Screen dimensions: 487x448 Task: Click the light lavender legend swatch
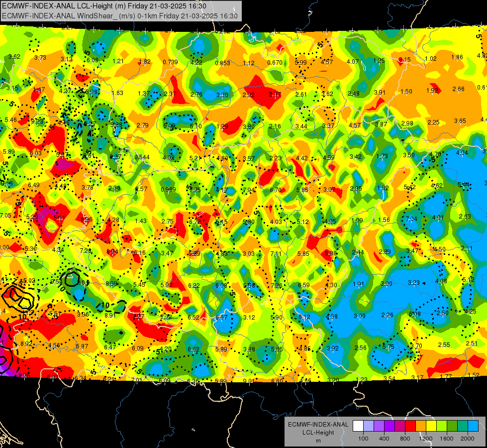point(369,426)
